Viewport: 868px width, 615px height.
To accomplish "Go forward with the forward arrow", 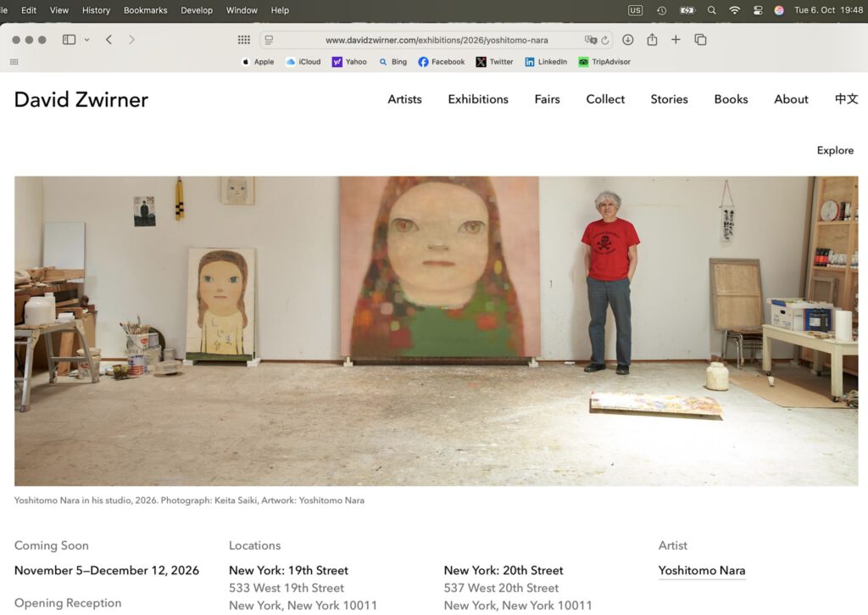I will (x=131, y=40).
